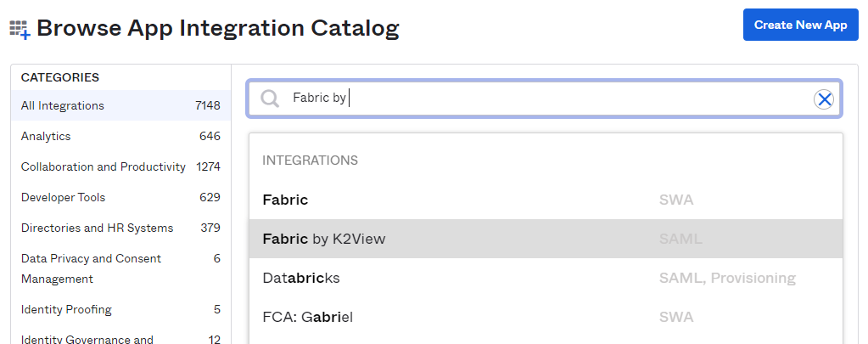Open Data Privacy and Consent Management
This screenshot has width=868, height=344.
pos(91,268)
